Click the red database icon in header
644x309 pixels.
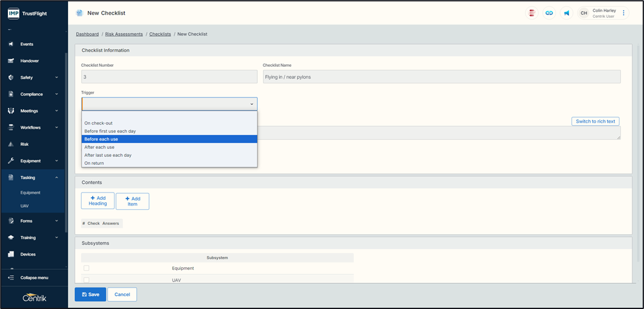click(x=532, y=13)
